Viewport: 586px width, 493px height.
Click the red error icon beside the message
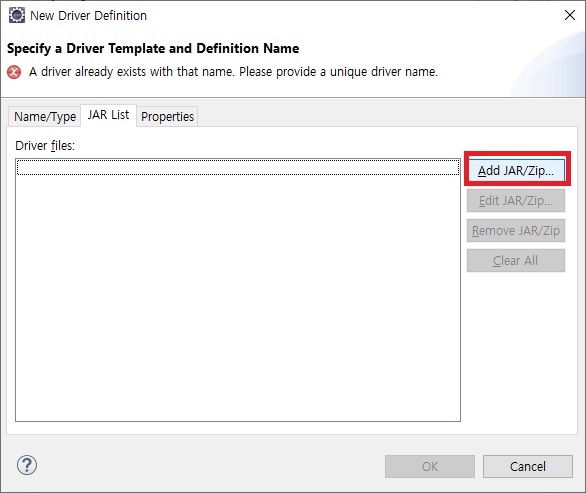click(14, 72)
